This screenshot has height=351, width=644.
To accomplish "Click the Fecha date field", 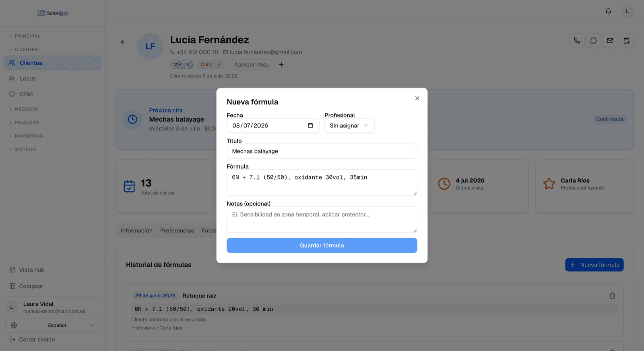I will point(273,126).
